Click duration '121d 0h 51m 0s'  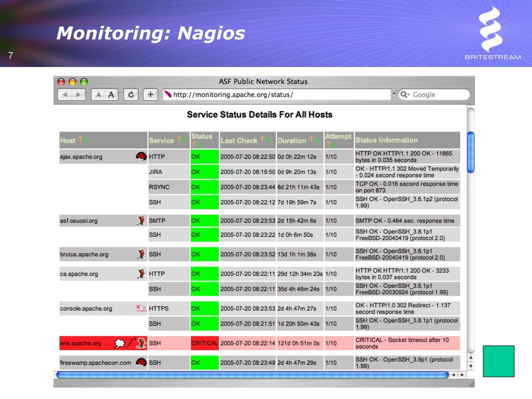299,343
